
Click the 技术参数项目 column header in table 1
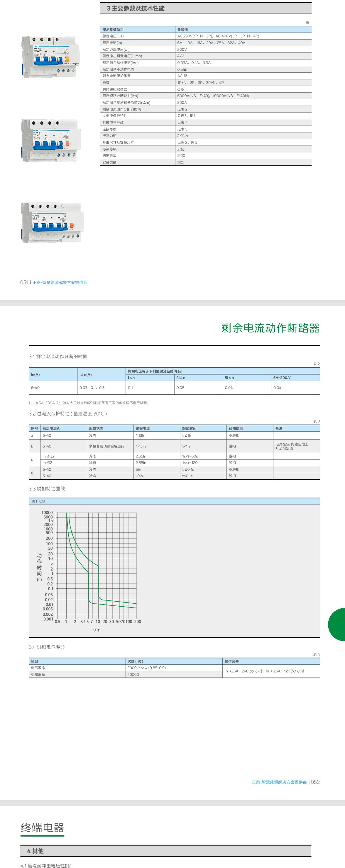113,30
